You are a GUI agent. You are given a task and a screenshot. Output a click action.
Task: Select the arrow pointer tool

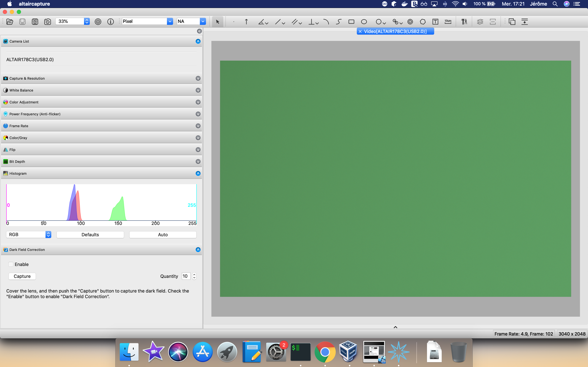[x=218, y=22]
